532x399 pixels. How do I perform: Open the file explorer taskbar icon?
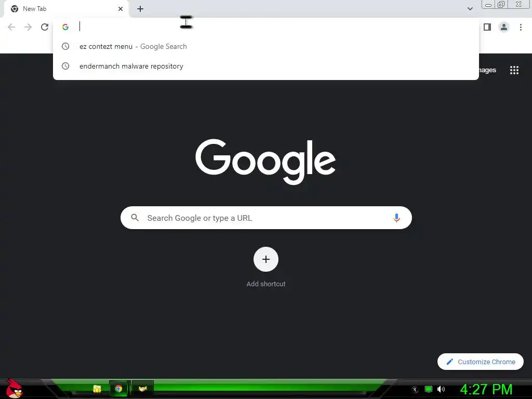(x=97, y=389)
